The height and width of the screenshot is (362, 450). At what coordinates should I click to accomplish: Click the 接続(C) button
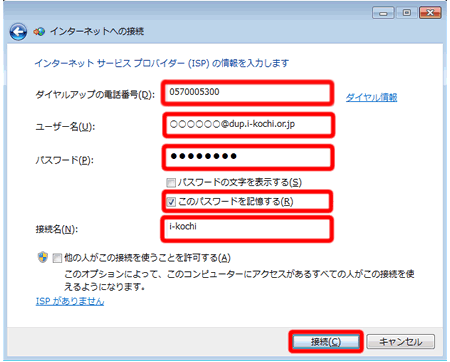click(x=326, y=342)
